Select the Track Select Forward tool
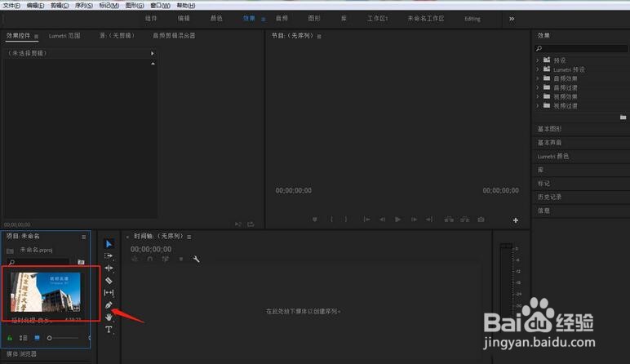The image size is (630, 364). 109,255
